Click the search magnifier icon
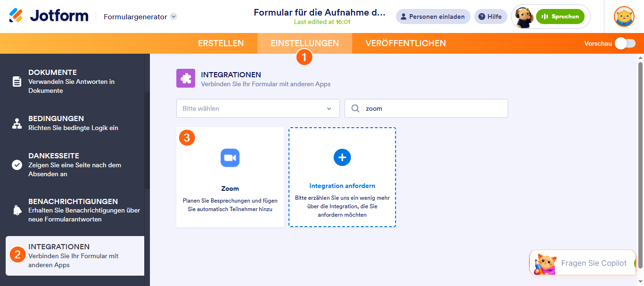This screenshot has width=644, height=286. [355, 108]
